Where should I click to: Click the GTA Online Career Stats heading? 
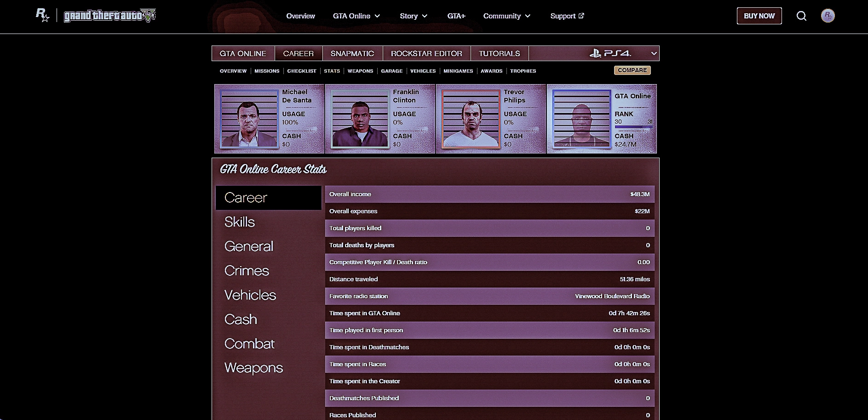pos(273,170)
